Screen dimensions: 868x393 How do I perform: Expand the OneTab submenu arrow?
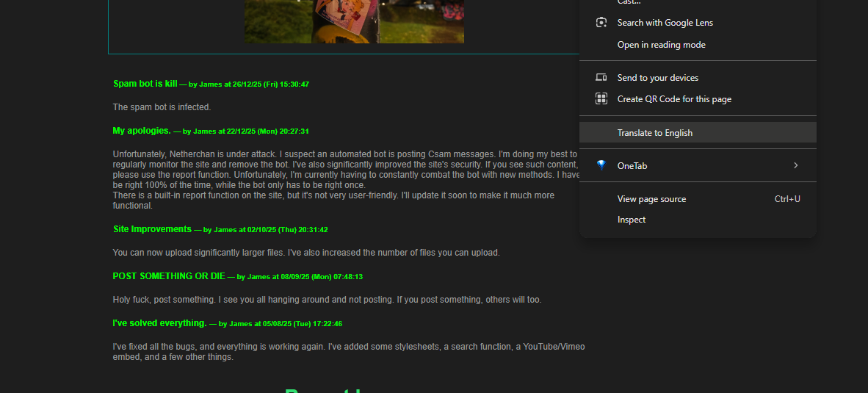point(795,166)
